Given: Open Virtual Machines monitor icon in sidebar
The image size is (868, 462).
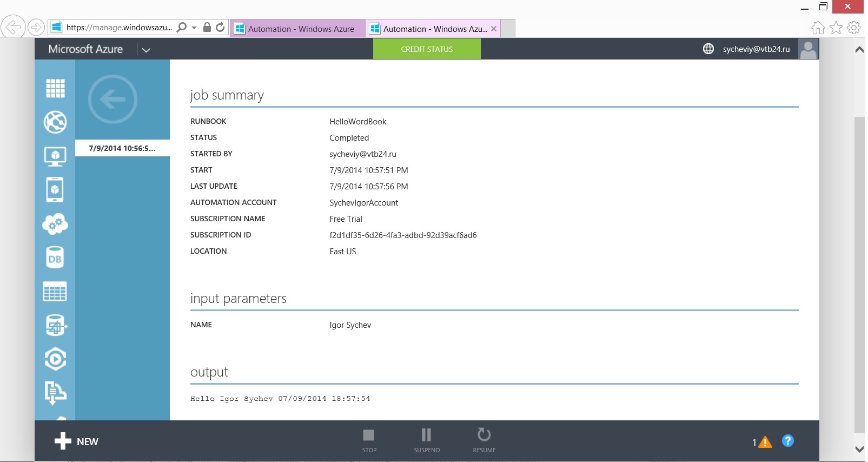Looking at the screenshot, I should click(x=55, y=156).
